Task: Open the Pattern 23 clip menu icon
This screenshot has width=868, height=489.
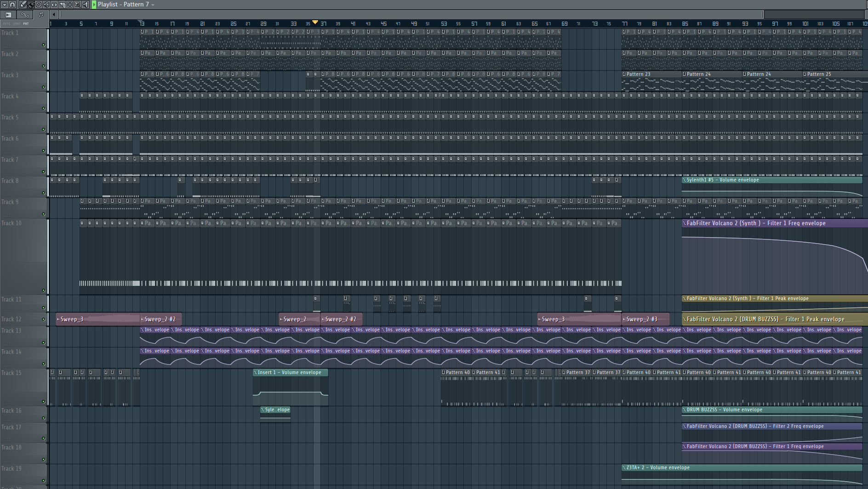Action: click(x=624, y=74)
